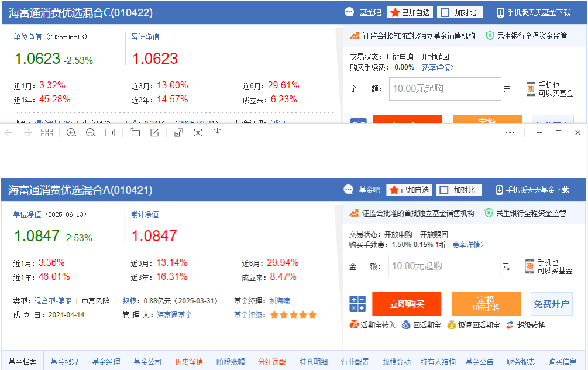Toggle 已加自选 star for fund 010421
Screen dimensions: 588x370
[x=409, y=190]
